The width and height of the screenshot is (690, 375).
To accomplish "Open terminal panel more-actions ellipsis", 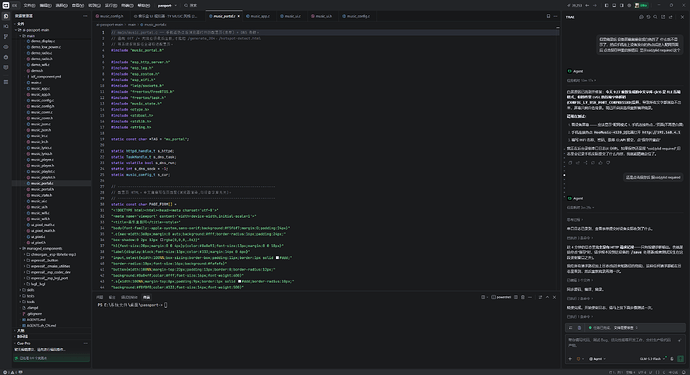I will pos(530,297).
